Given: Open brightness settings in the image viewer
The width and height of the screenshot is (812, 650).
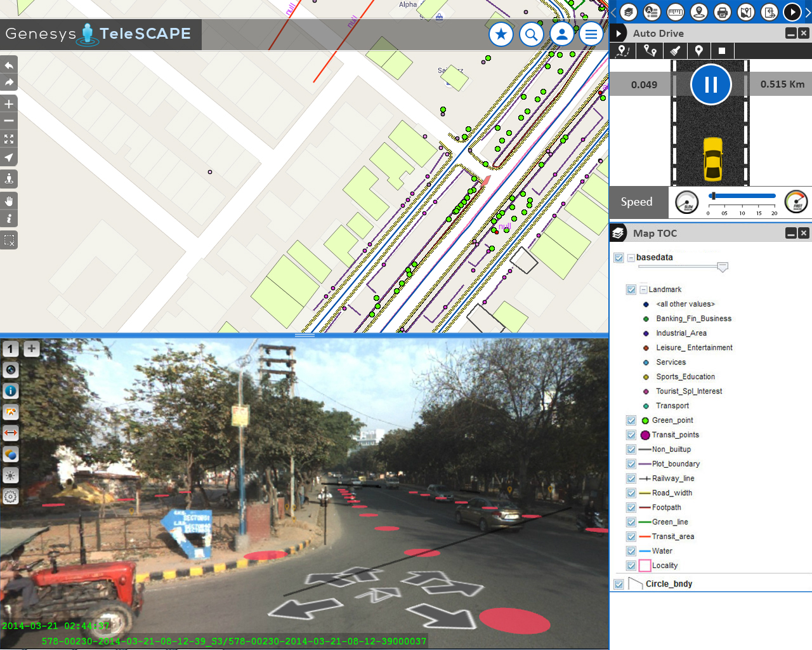Looking at the screenshot, I should coord(11,475).
